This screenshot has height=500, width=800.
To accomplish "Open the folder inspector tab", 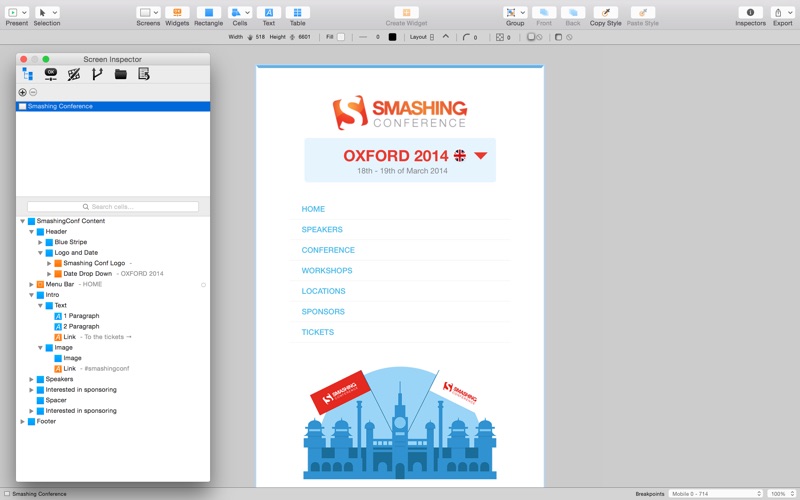I will pyautogui.click(x=120, y=74).
